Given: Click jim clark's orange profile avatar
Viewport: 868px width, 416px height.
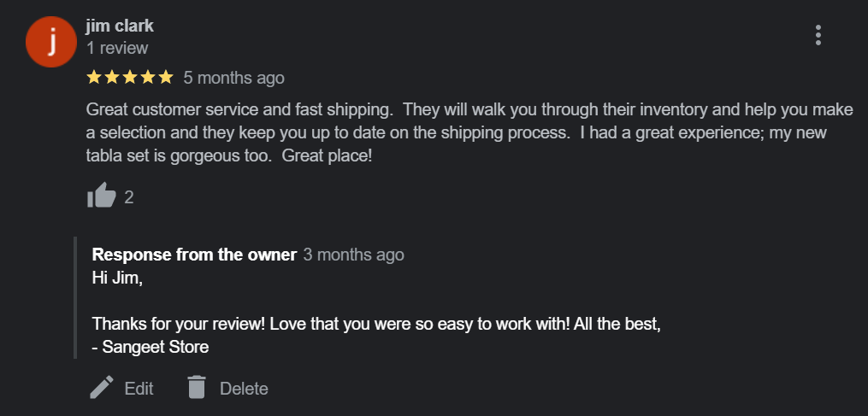Looking at the screenshot, I should pos(52,41).
